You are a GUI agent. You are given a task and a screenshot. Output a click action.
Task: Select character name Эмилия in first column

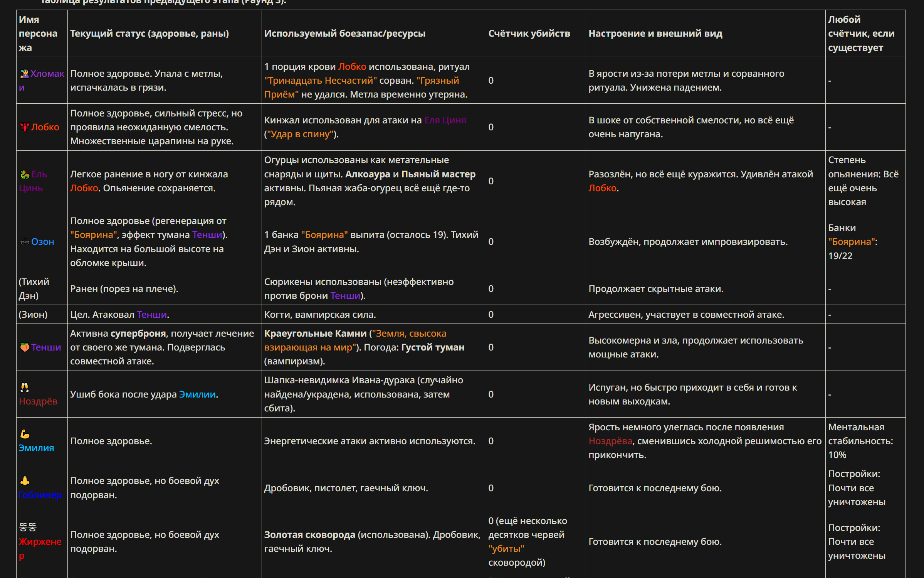36,448
